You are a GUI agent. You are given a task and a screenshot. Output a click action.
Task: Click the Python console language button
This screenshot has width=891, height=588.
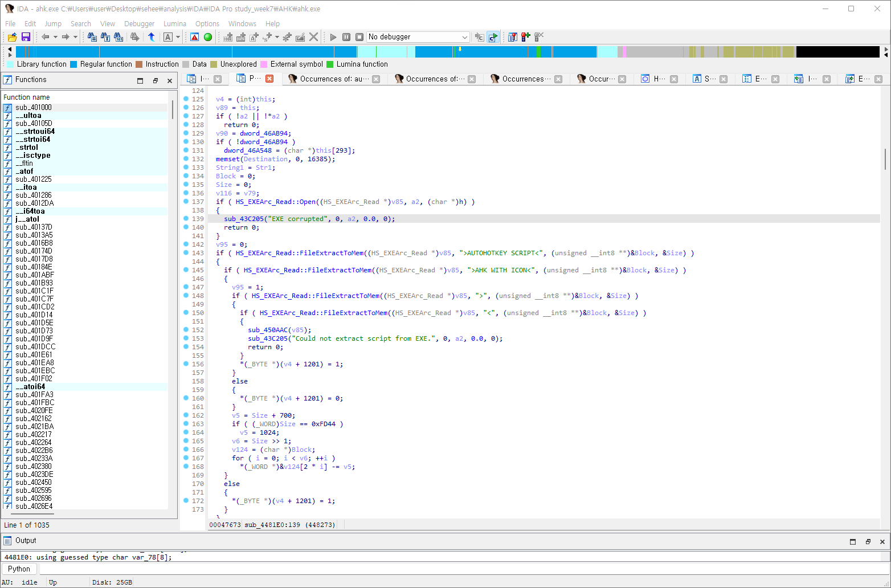(19, 569)
